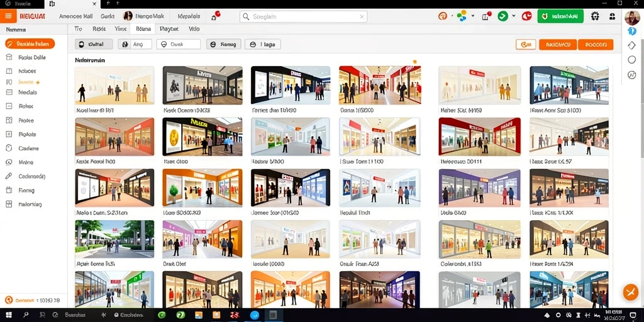Expand the small arrow beside the orange spiral icon
The image size is (644, 322).
coord(452,16)
